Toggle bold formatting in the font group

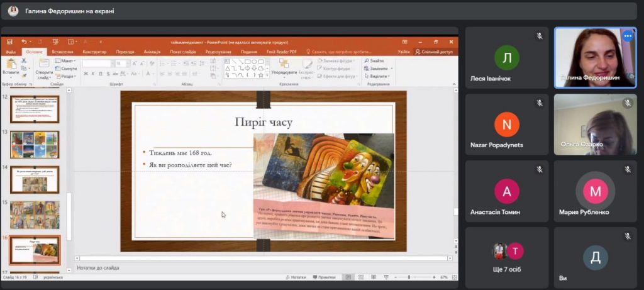pyautogui.click(x=86, y=74)
